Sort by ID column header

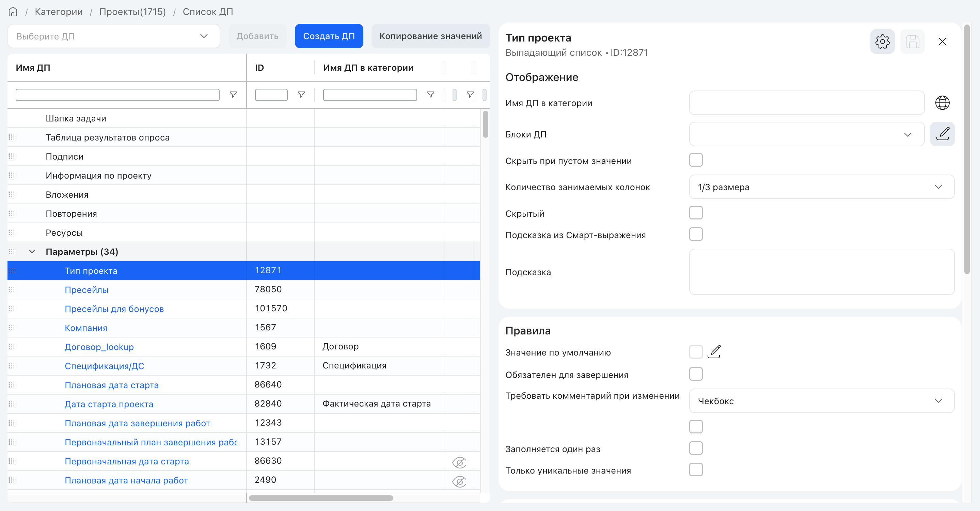pos(259,68)
